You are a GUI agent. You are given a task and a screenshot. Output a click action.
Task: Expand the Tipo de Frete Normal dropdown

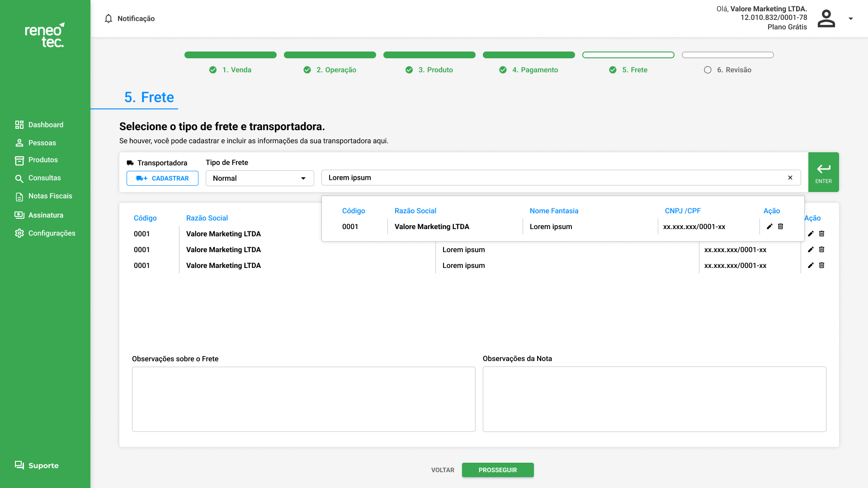[259, 178]
